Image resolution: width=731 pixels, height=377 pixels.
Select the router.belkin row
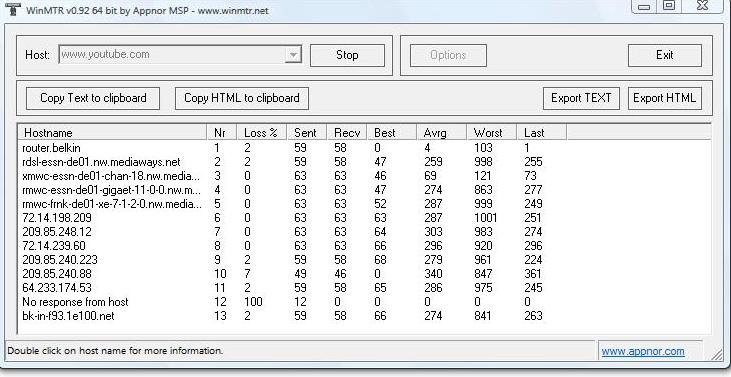click(365, 148)
